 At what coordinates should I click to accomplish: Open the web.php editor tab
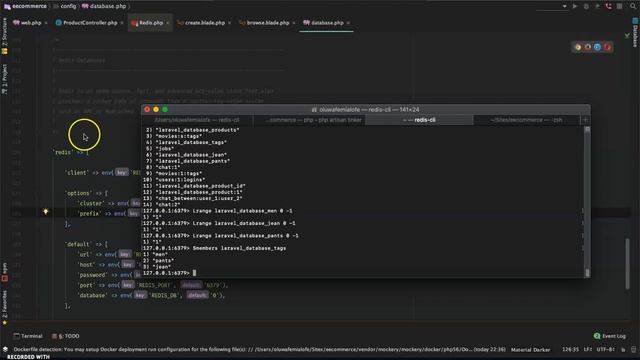(31, 23)
